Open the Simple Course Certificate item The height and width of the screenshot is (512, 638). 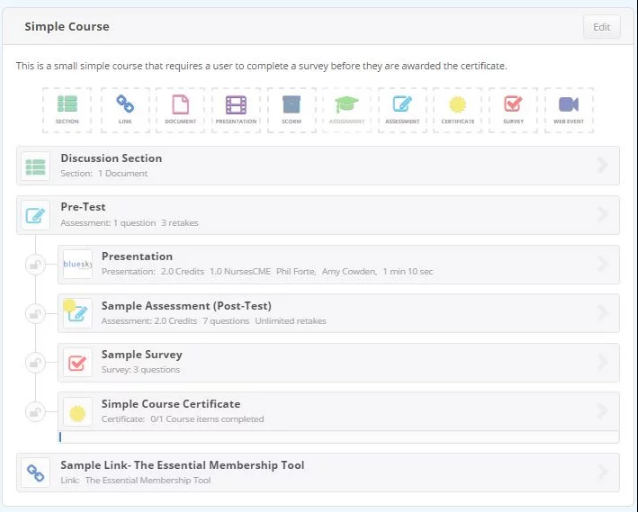point(170,405)
